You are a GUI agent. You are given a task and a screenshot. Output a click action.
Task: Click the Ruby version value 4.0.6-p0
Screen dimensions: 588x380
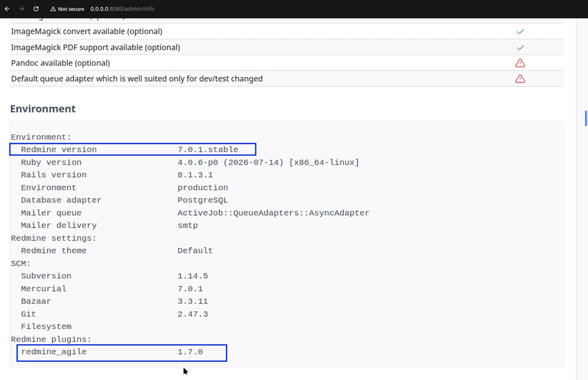[x=198, y=162]
